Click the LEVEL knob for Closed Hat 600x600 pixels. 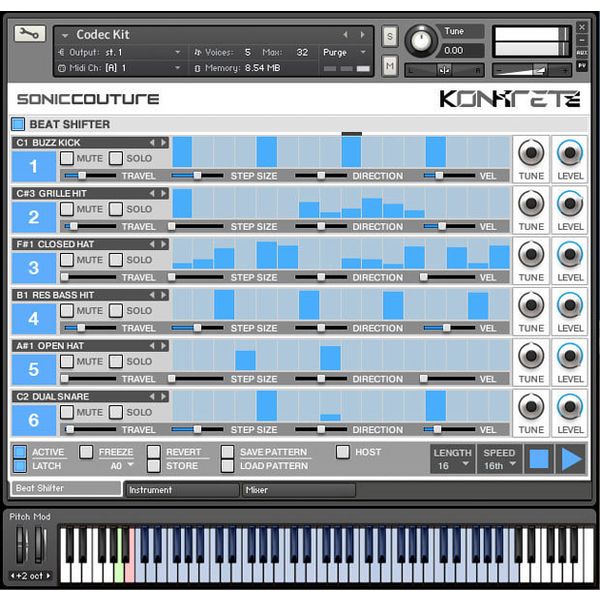570,254
